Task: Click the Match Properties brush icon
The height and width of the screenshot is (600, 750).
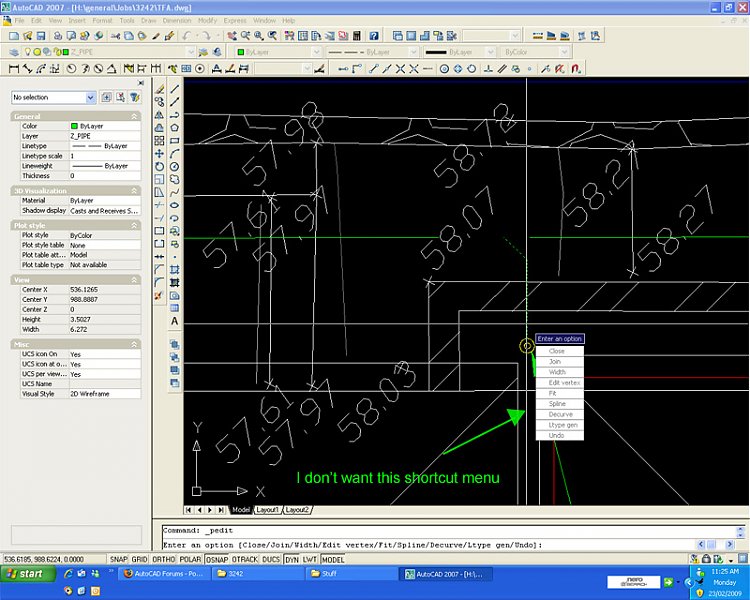Action: point(169,36)
